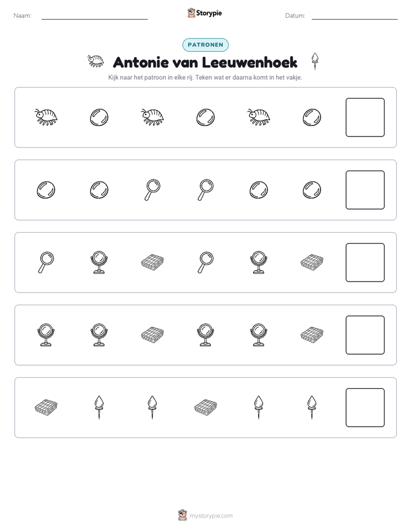Click the answer box in row three
This screenshot has height=532, width=411.
(x=365, y=263)
